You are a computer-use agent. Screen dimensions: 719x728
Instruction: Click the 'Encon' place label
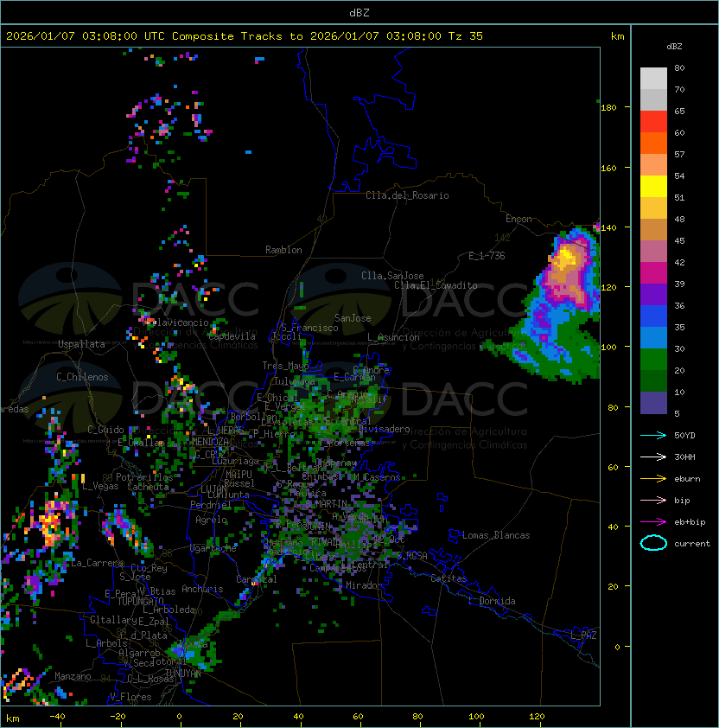[x=519, y=219]
